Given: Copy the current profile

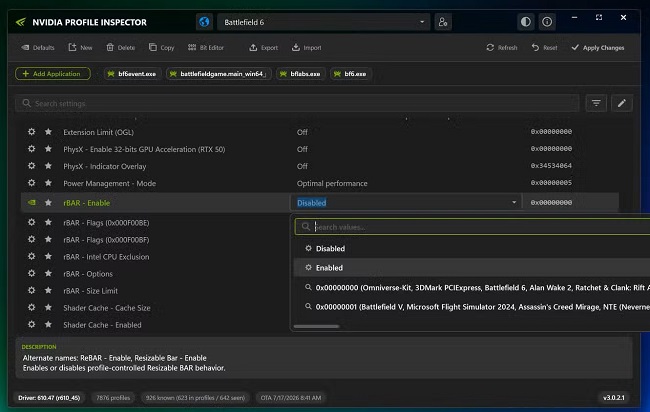Looking at the screenshot, I should coord(162,48).
